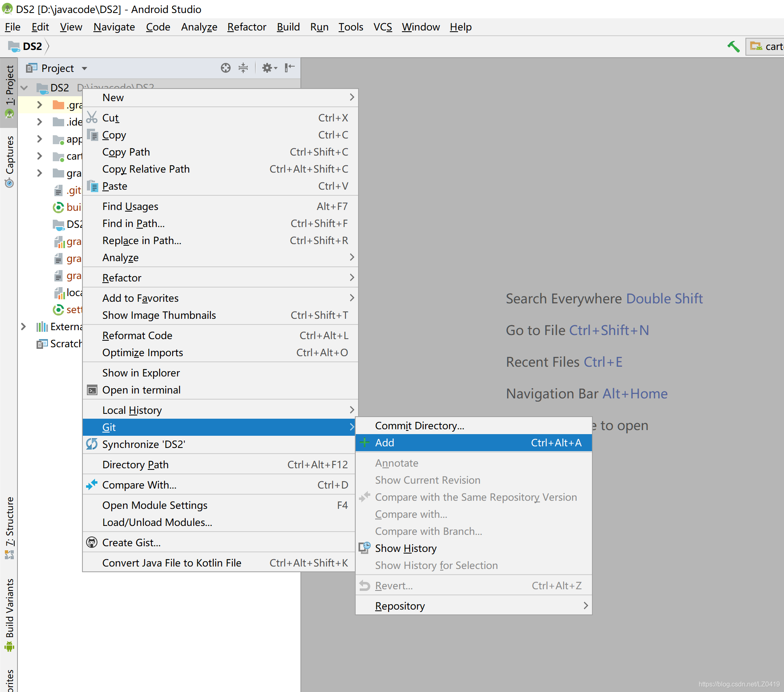The height and width of the screenshot is (692, 784).
Task: Open the VCS menu
Action: coord(382,27)
